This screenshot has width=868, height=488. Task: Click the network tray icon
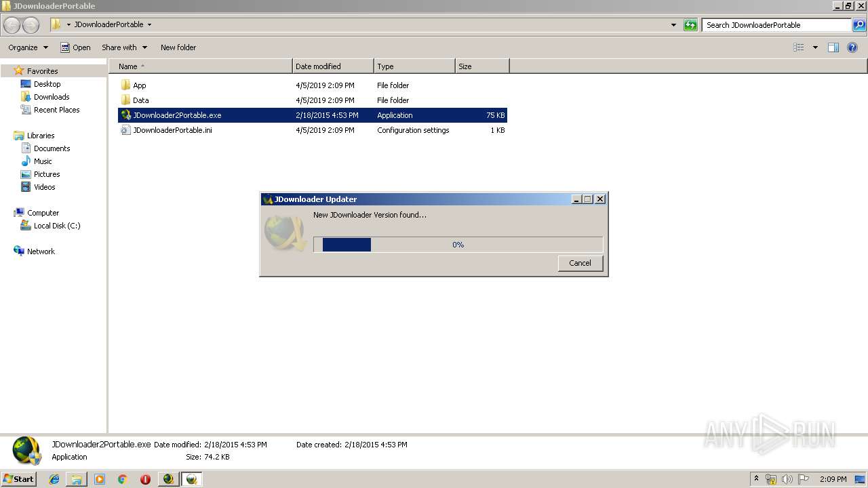click(x=771, y=479)
